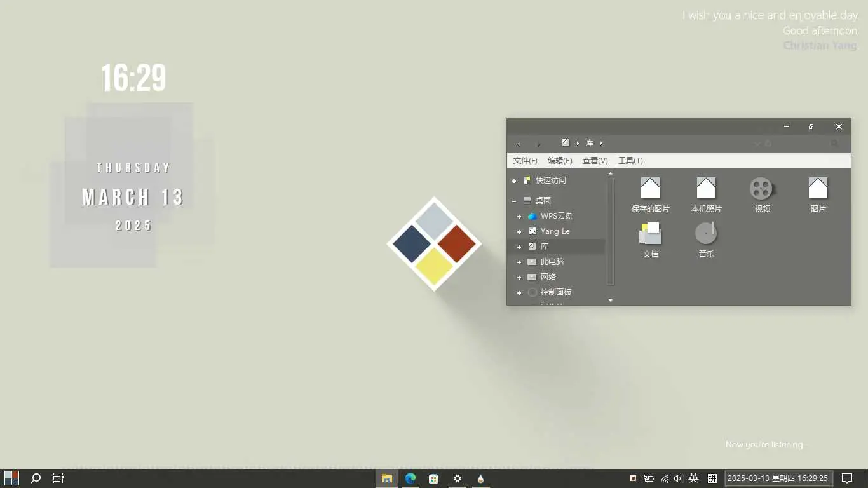Click the navigation pane scrollbar down arrow
868x488 pixels.
(x=611, y=300)
